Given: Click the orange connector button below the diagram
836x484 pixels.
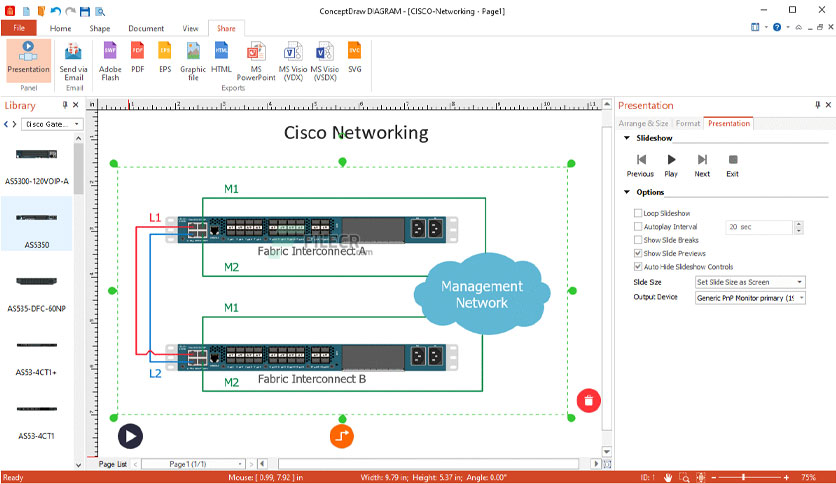Looking at the screenshot, I should point(342,436).
